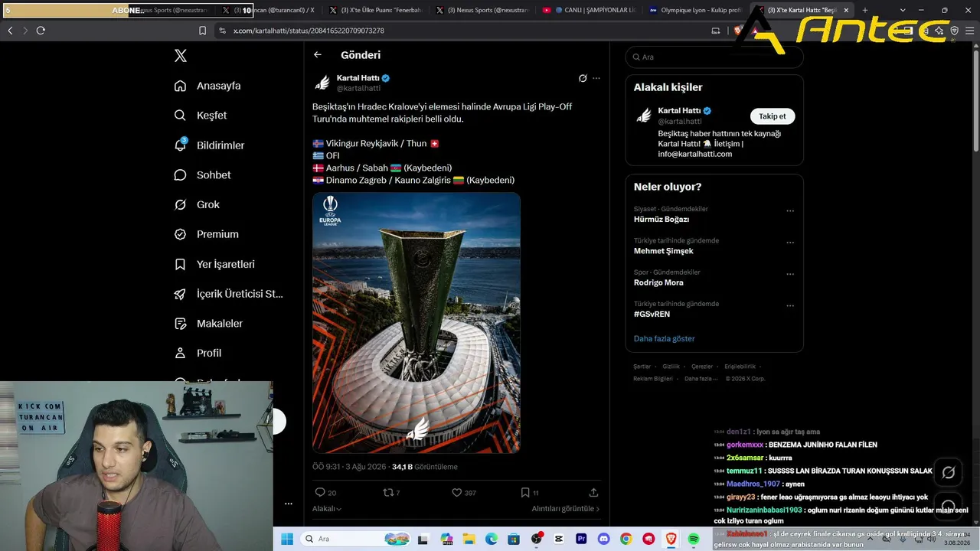Open Yer İşaretleri bookmarks
The image size is (980, 551).
(x=214, y=264)
